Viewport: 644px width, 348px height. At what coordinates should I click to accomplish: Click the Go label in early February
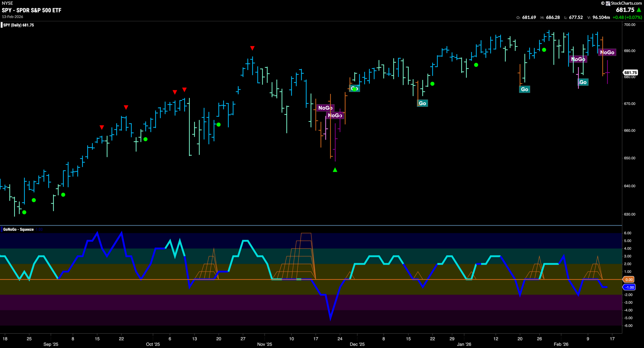pos(583,82)
